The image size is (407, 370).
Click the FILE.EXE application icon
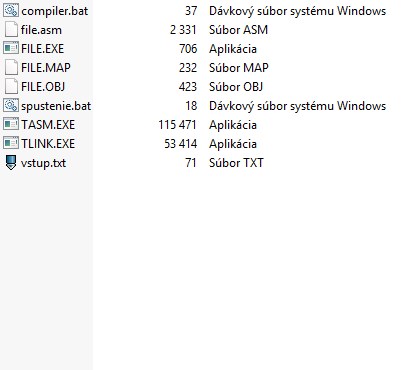11,49
